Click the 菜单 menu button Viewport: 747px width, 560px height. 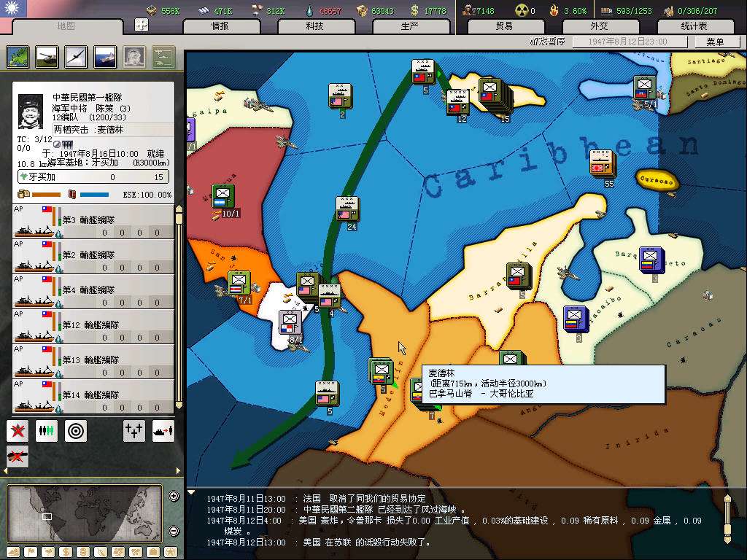pos(714,42)
